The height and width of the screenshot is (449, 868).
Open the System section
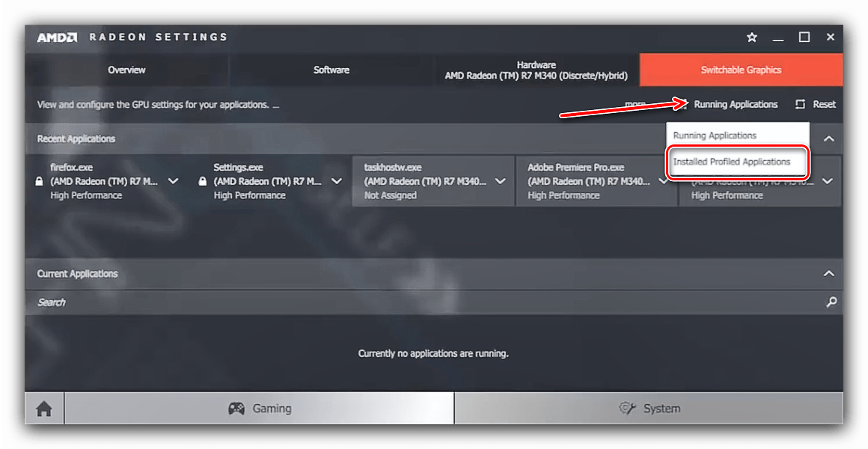(649, 409)
